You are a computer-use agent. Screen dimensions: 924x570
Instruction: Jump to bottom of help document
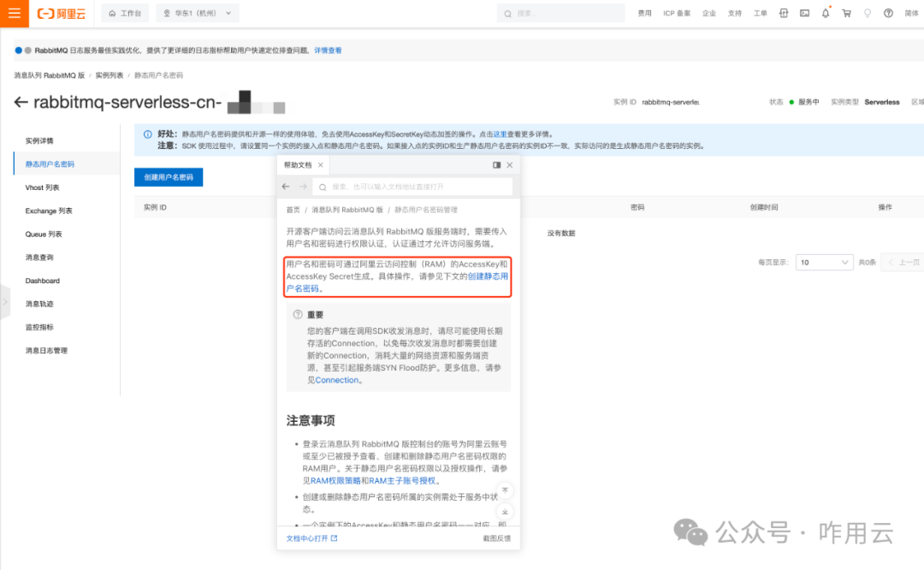tap(505, 512)
